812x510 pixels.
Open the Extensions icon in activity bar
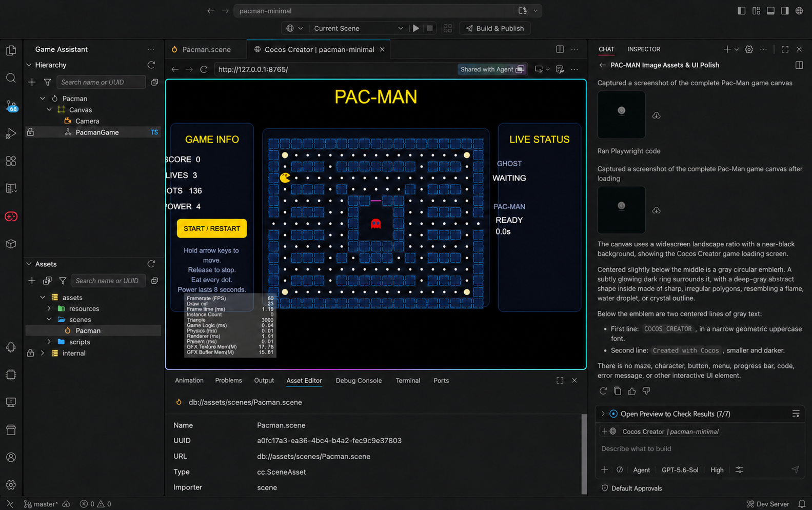pos(11,161)
